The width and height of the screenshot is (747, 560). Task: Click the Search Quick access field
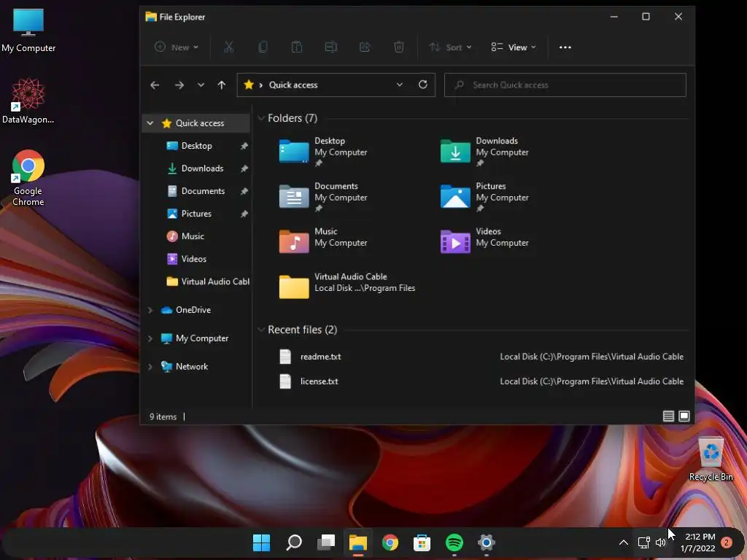pyautogui.click(x=565, y=85)
